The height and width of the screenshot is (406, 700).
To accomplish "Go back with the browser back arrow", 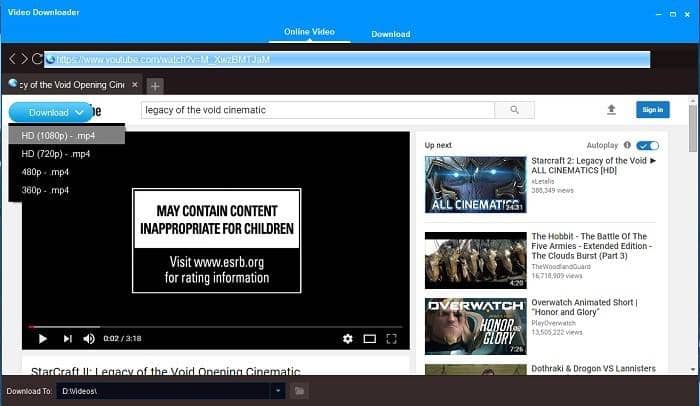I will point(12,59).
